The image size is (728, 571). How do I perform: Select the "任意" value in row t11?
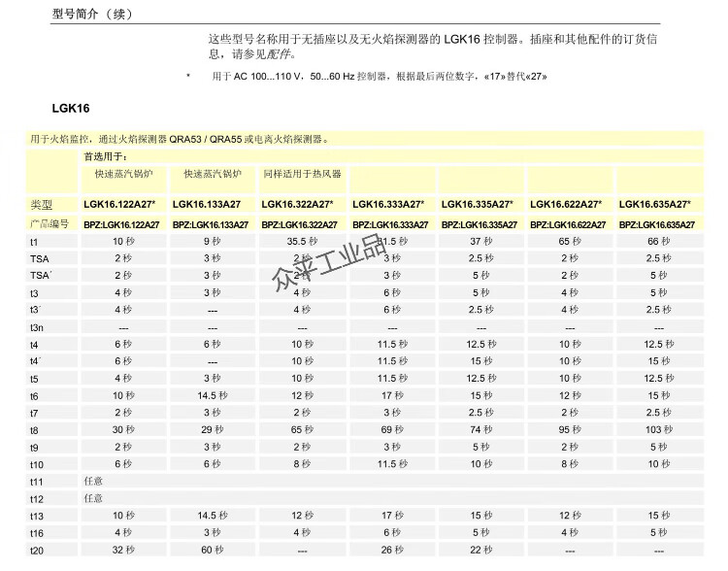tap(93, 482)
